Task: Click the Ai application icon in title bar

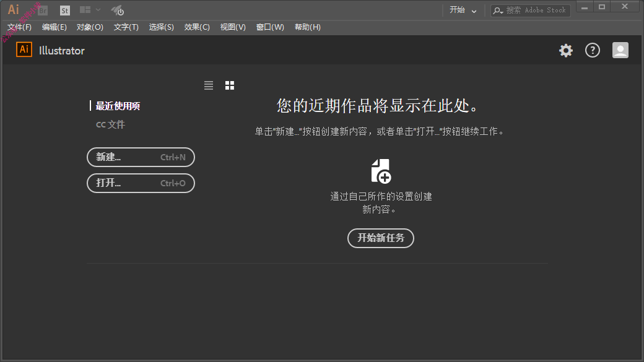Action: click(13, 9)
